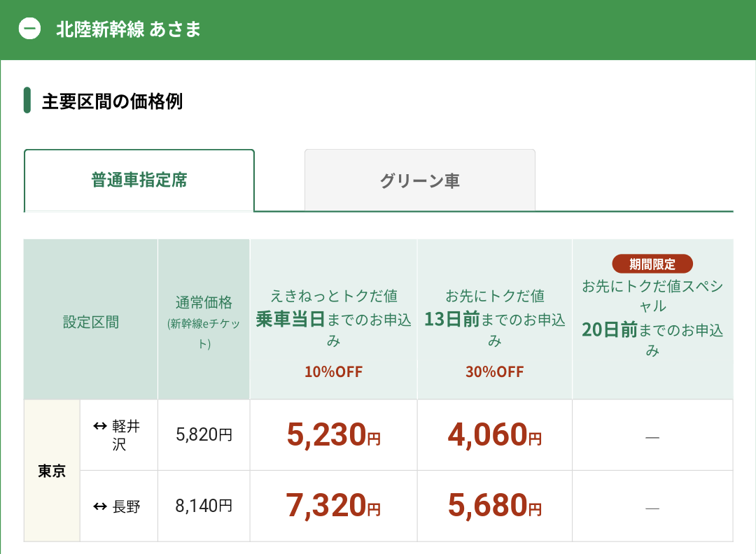756x554 pixels.
Task: Click the 5,820円 regular price
Action: pyautogui.click(x=204, y=434)
